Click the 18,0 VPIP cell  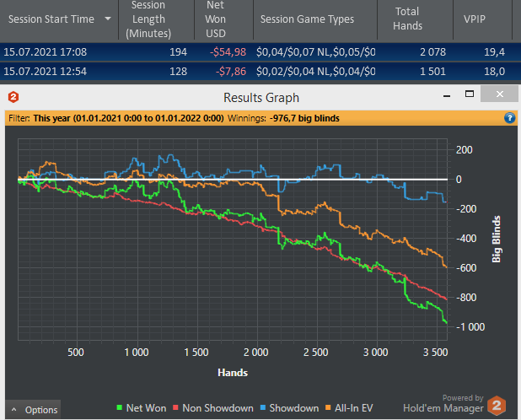(494, 71)
